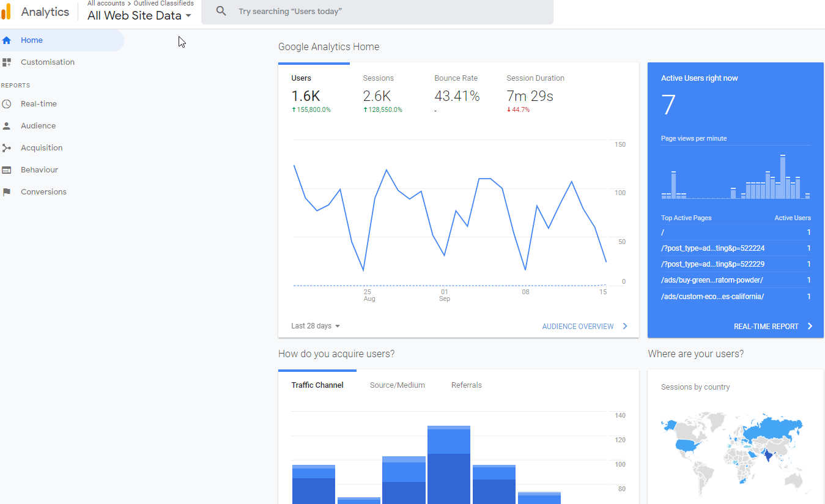Click the chevron next to Real-Time Report

pos(810,327)
